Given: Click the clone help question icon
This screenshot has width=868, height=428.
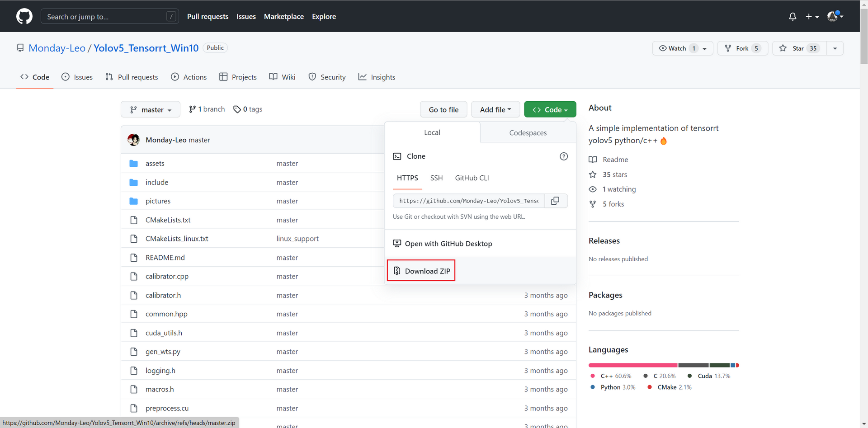Looking at the screenshot, I should (x=564, y=156).
